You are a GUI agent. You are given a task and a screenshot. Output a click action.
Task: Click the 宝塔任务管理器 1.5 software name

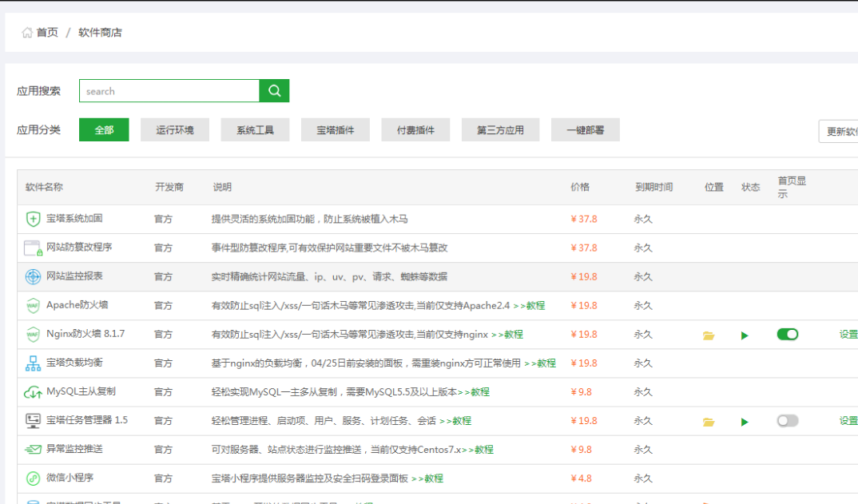click(x=87, y=420)
